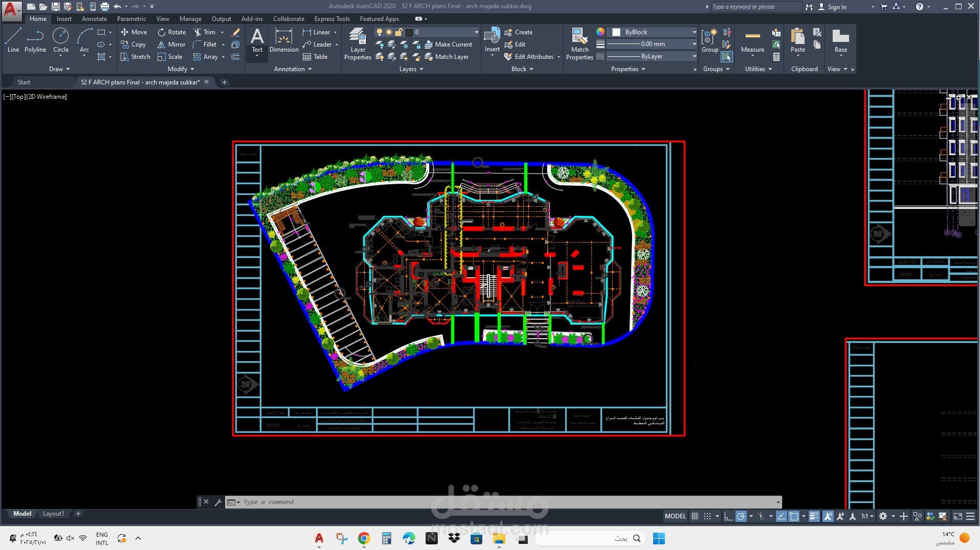Viewport: 980px width, 550px height.
Task: Open the Windows Start menu
Action: [659, 538]
